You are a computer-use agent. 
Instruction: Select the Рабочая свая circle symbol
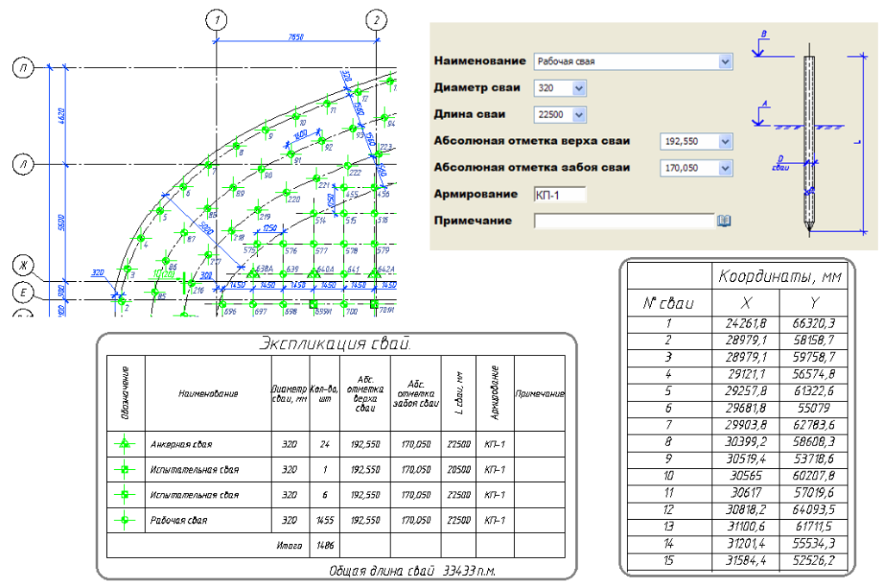pos(125,521)
